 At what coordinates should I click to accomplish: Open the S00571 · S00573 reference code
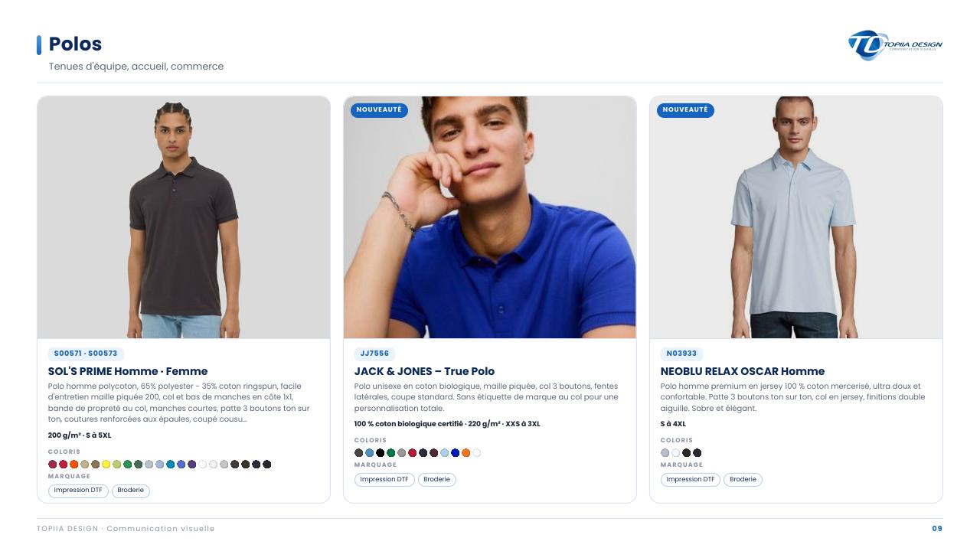click(x=86, y=354)
